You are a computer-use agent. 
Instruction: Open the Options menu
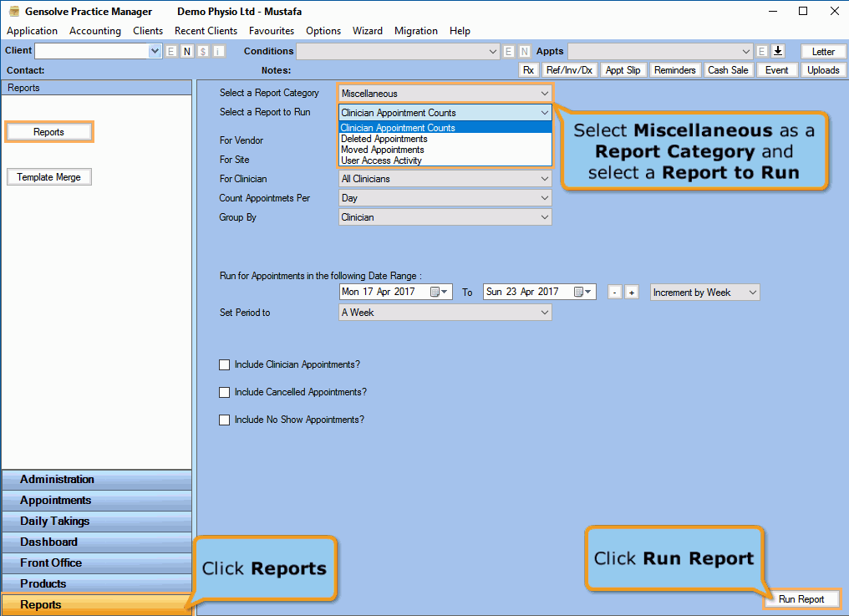coord(323,31)
